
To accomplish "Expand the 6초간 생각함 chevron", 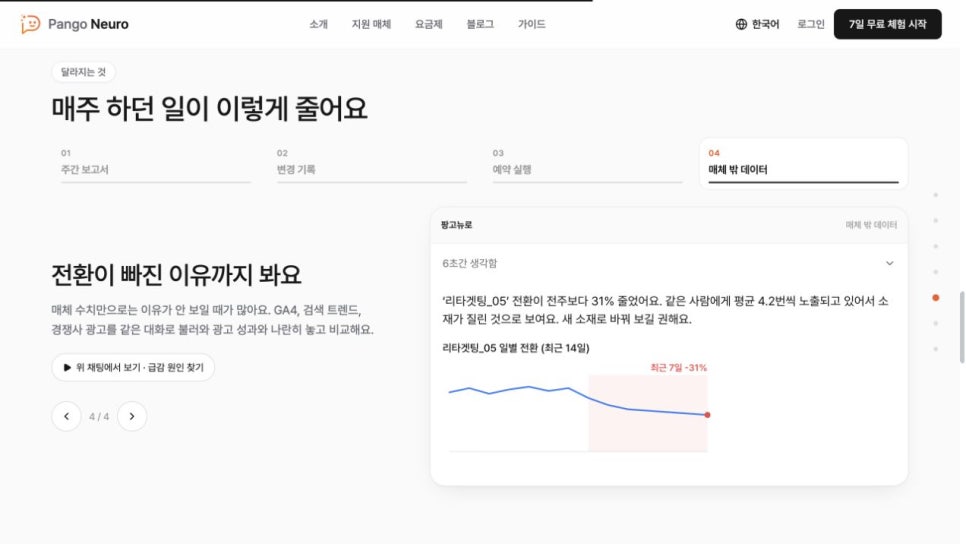I will [x=890, y=263].
